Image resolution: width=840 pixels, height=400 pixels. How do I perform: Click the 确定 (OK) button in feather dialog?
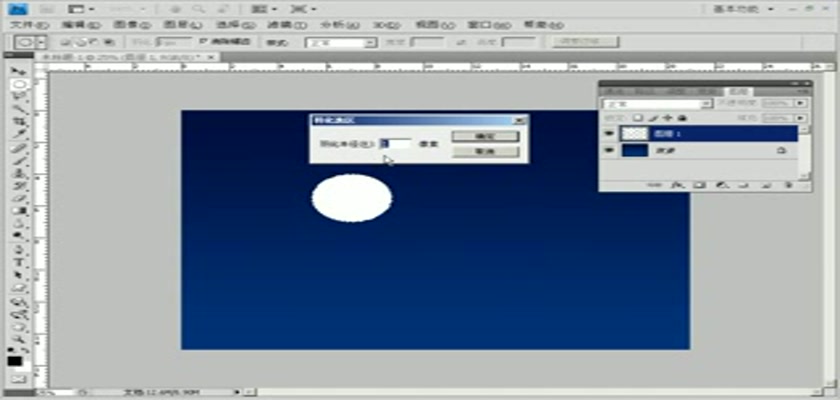[485, 135]
